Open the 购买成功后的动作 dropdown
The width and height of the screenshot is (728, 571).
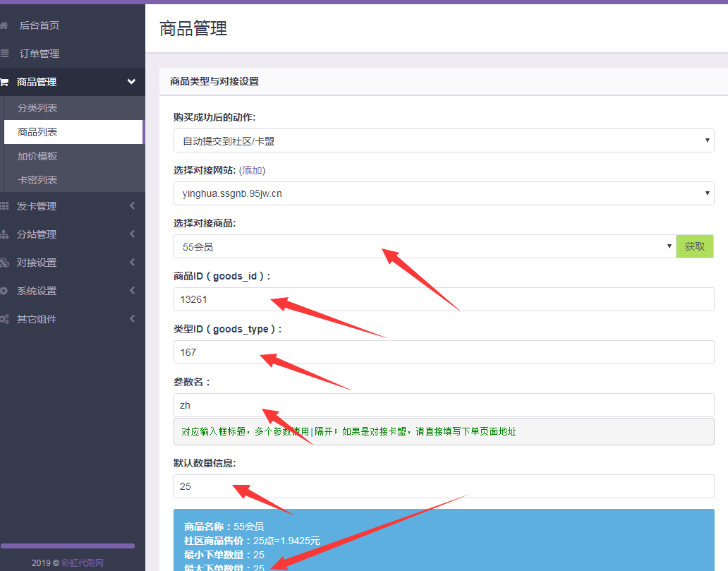pyautogui.click(x=444, y=140)
